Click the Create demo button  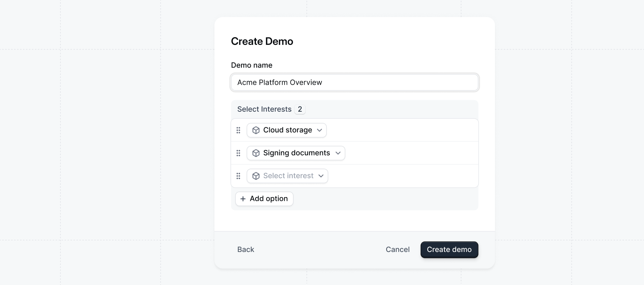(449, 250)
